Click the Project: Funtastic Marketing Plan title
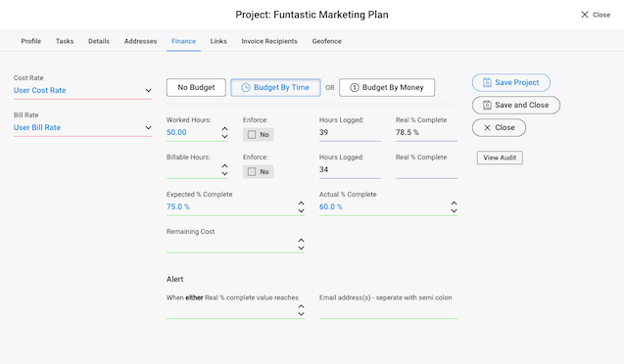The width and height of the screenshot is (624, 364). tap(312, 15)
